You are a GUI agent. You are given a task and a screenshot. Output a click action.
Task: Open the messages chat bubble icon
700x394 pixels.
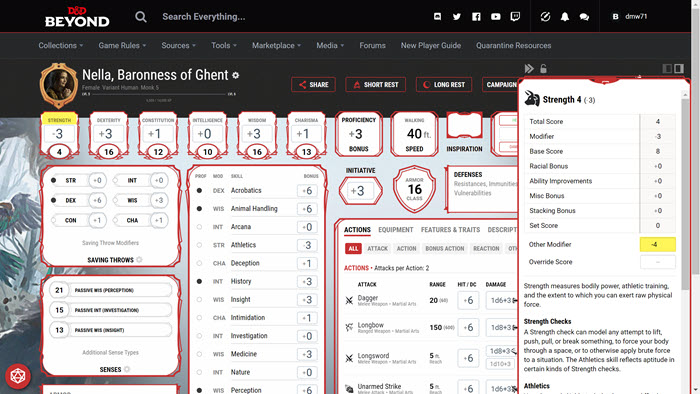(x=584, y=17)
